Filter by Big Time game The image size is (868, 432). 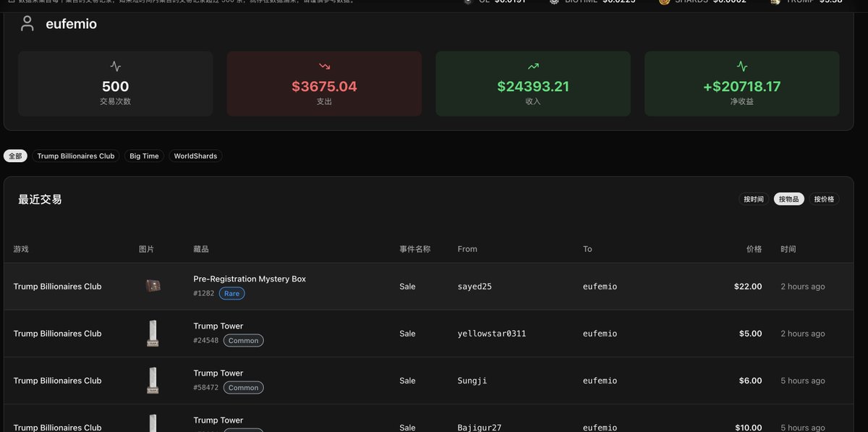point(144,156)
